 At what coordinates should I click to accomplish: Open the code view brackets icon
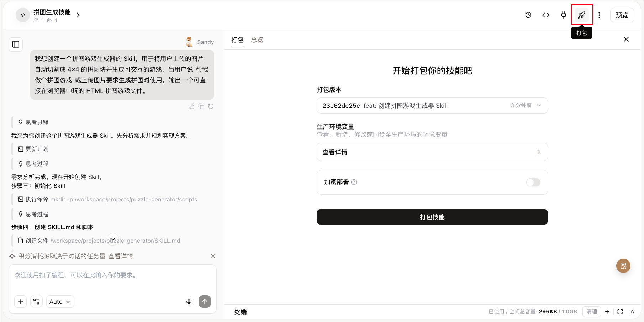pyautogui.click(x=546, y=15)
